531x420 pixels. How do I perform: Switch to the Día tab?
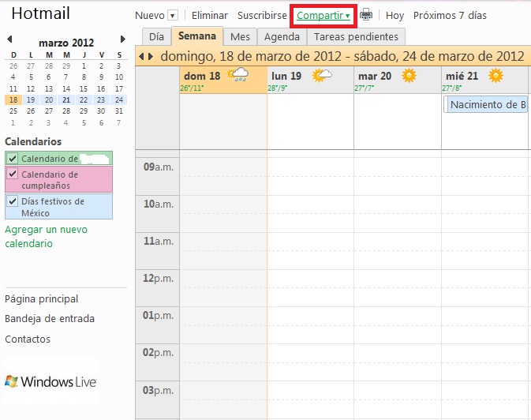(156, 36)
